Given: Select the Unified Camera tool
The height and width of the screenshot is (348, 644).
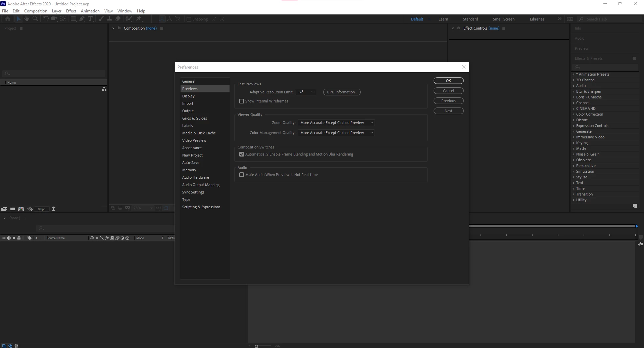Looking at the screenshot, I should (x=54, y=19).
